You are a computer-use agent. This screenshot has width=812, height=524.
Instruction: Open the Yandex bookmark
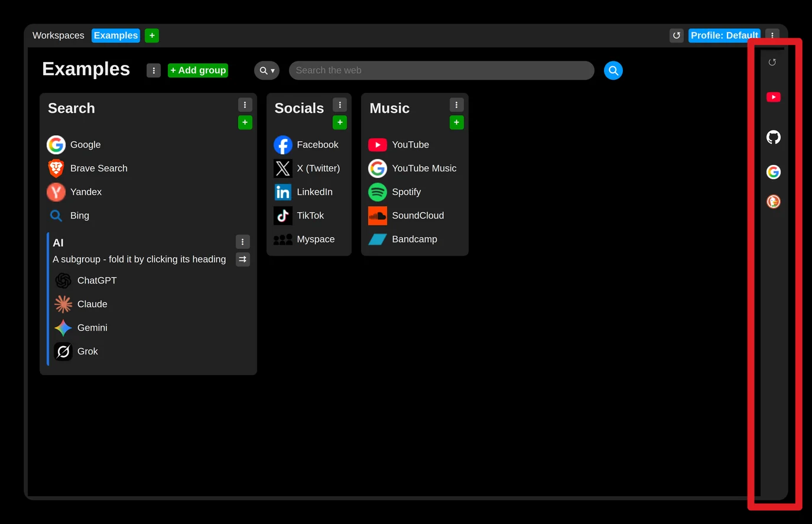[x=74, y=192]
